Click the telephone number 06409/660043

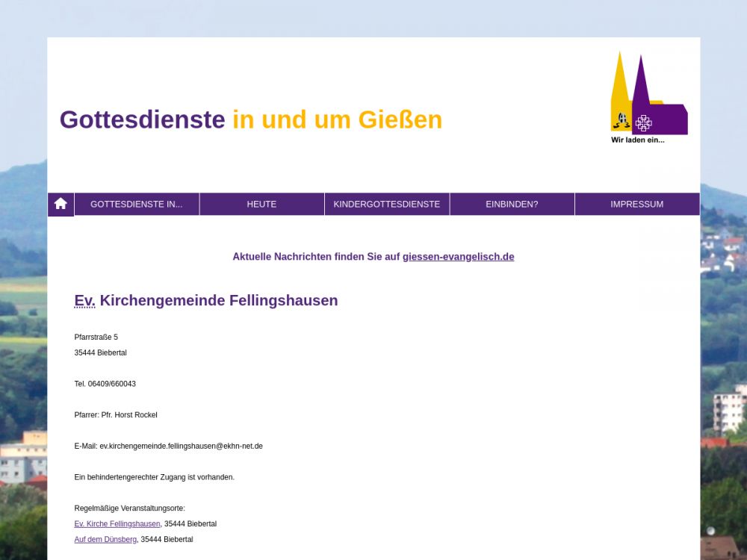111,385
